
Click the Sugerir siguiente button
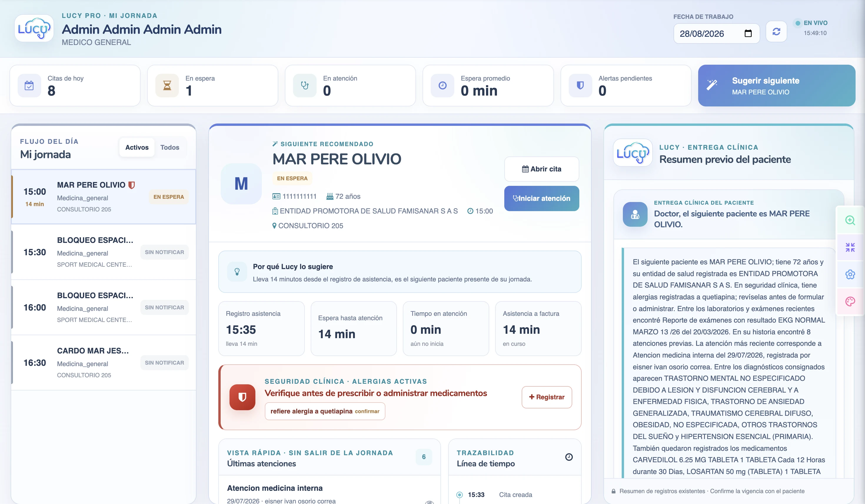pos(776,86)
